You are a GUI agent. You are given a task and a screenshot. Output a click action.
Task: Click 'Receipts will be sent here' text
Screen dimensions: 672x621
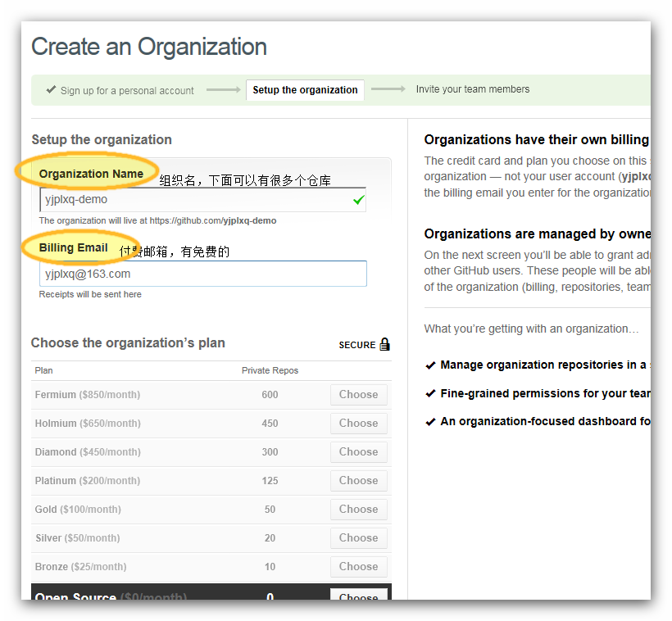coord(90,294)
